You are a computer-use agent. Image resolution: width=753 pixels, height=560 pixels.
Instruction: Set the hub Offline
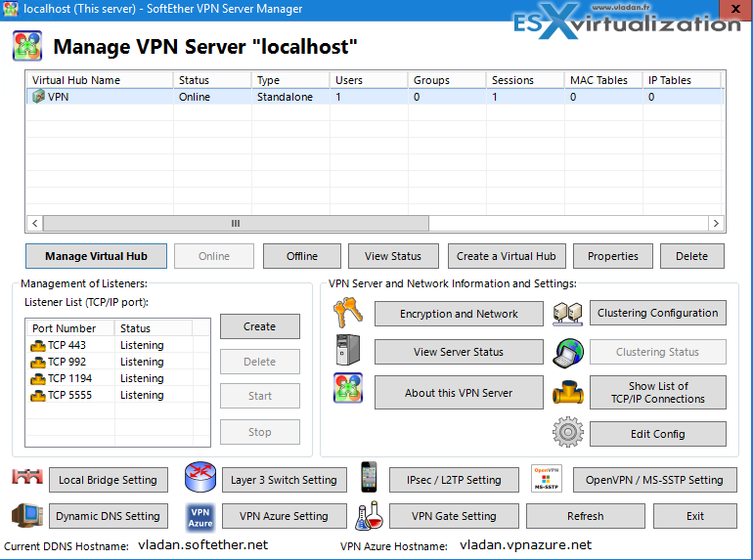tap(302, 256)
